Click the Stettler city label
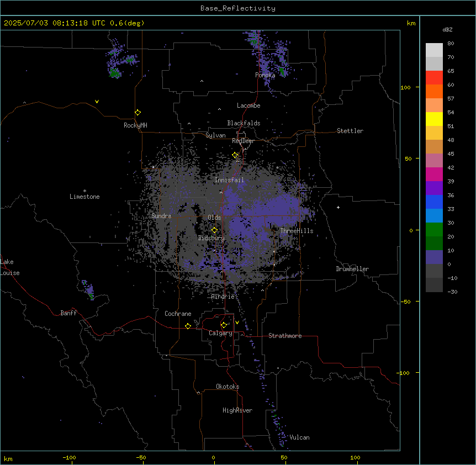476x465 pixels. [x=350, y=131]
